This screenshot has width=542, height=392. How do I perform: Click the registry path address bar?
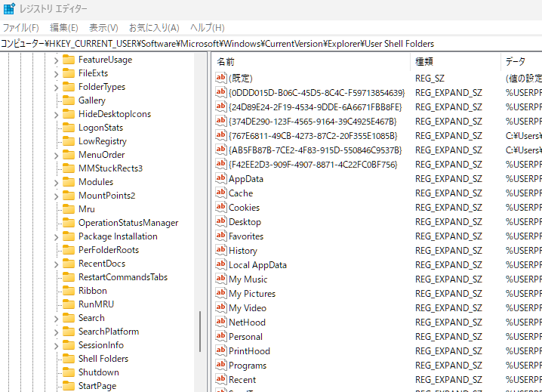point(271,44)
